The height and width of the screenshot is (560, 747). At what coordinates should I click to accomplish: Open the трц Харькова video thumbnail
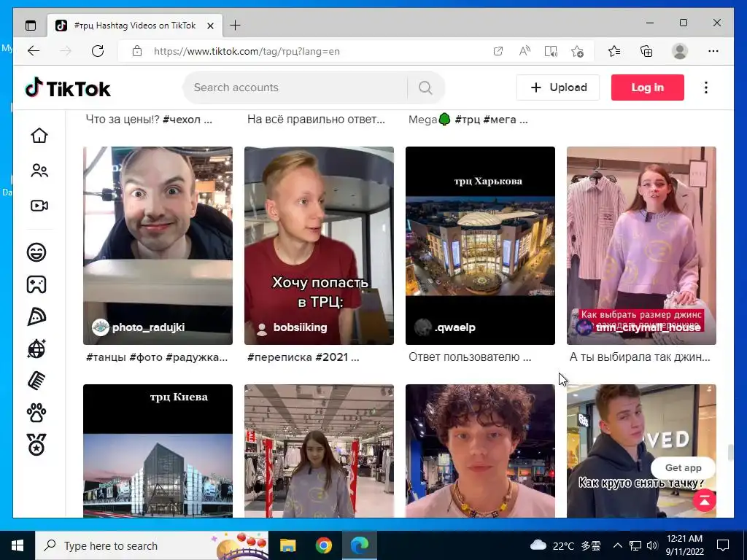[480, 246]
